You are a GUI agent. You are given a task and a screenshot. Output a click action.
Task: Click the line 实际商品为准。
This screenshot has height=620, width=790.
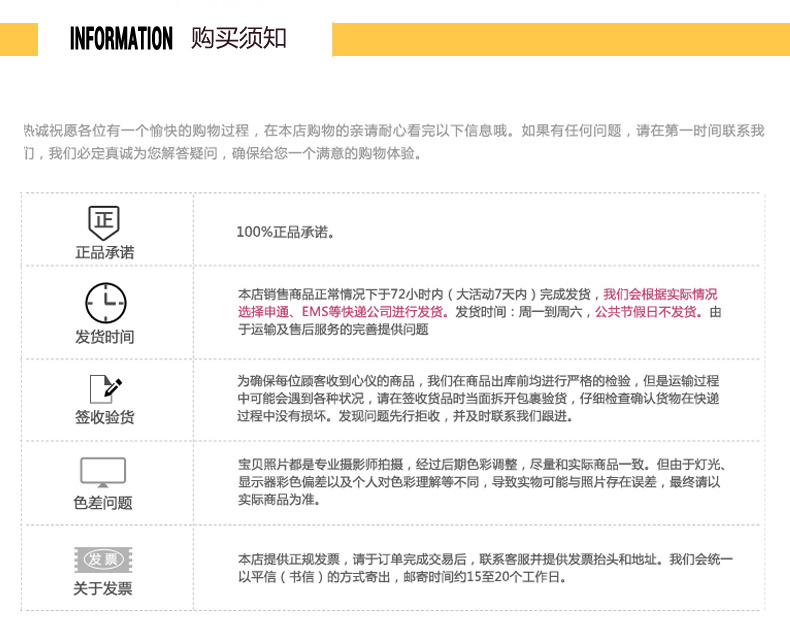(x=279, y=500)
